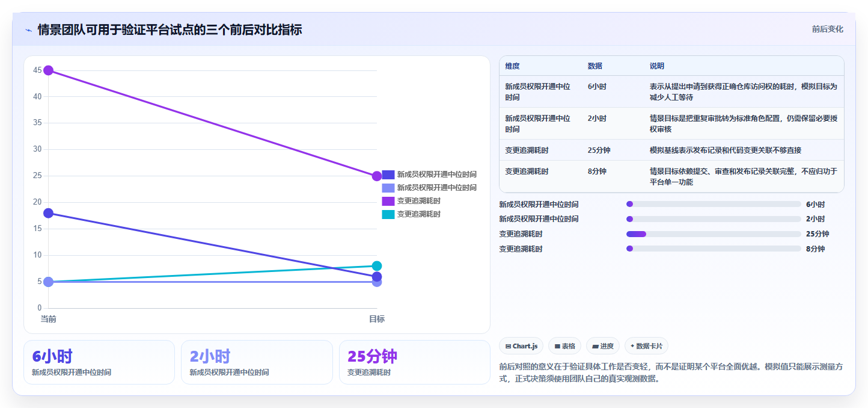Click the sparkle icon in the 数据卡片 tag

[x=632, y=346]
